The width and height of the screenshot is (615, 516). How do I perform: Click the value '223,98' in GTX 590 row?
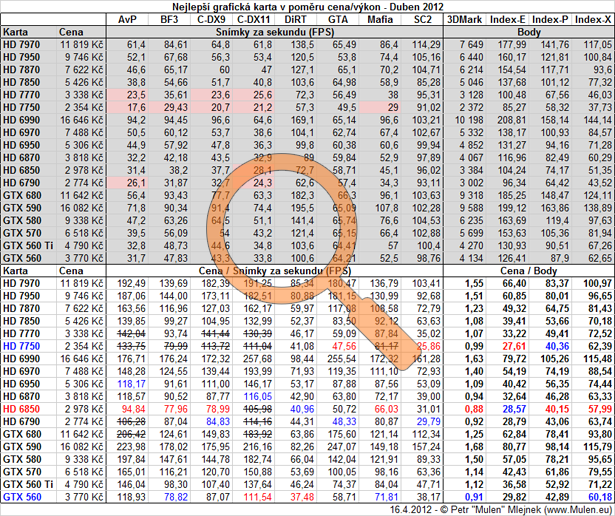[131, 447]
